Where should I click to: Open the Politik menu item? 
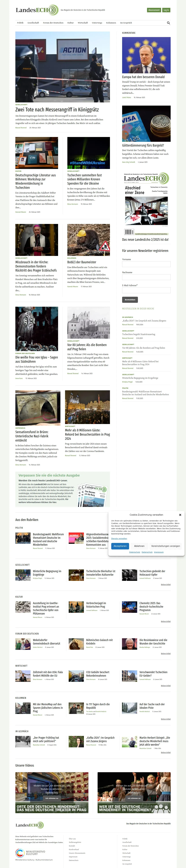[20, 23]
